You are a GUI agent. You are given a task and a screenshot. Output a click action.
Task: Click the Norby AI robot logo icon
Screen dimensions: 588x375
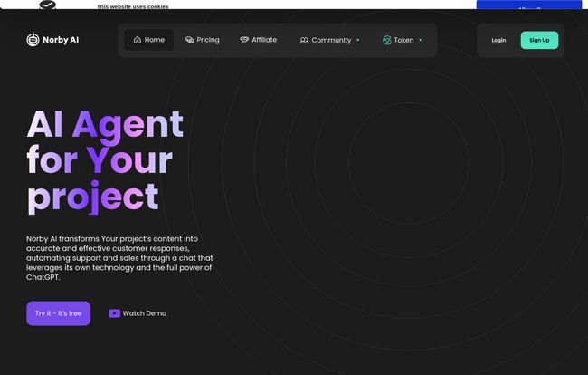click(x=33, y=40)
